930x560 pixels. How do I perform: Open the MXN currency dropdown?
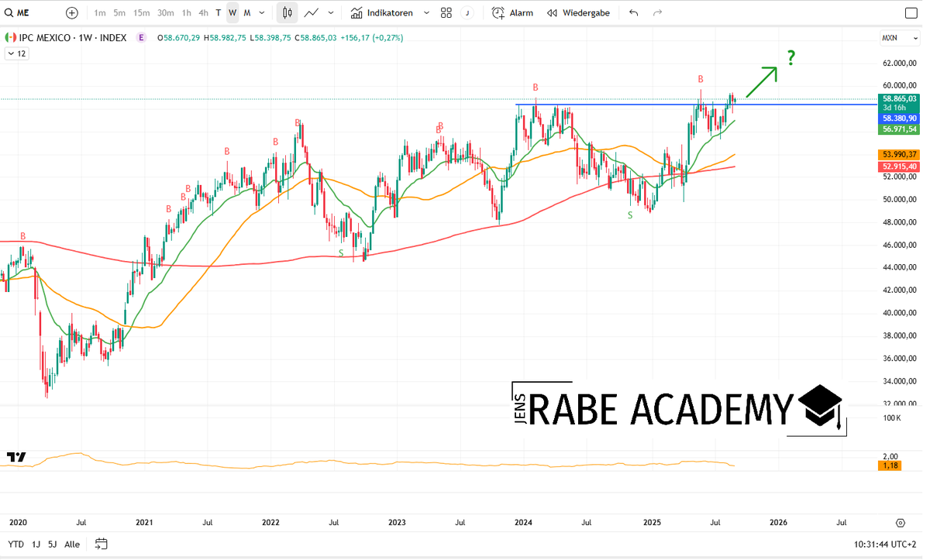coord(899,37)
